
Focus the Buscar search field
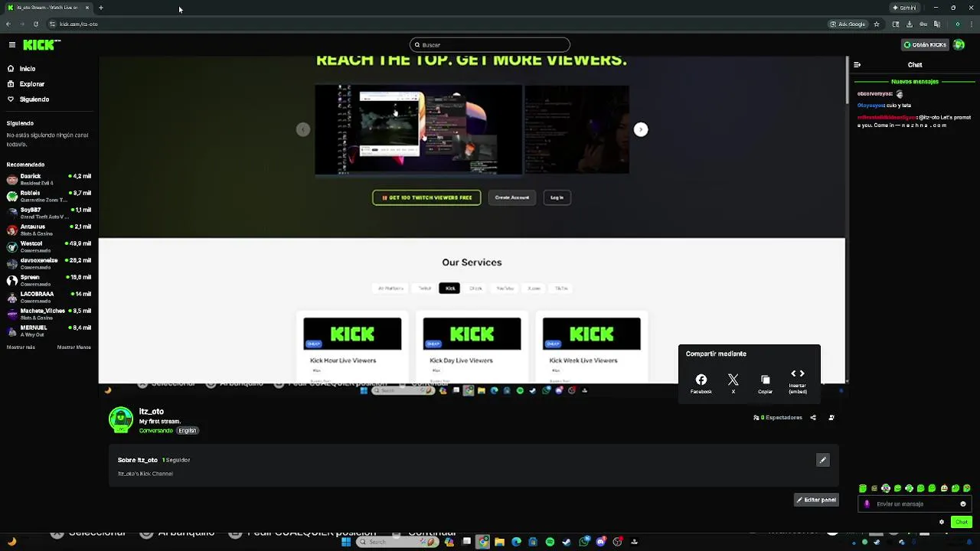[490, 44]
